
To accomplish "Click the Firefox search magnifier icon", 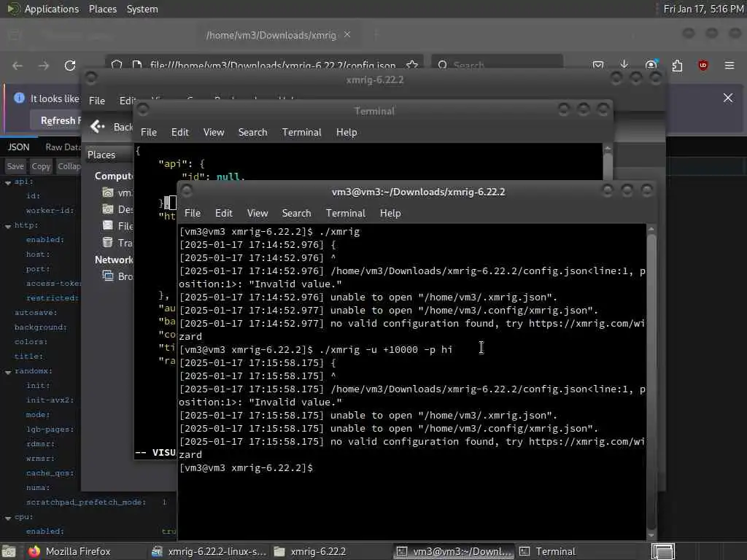I will click(x=443, y=65).
